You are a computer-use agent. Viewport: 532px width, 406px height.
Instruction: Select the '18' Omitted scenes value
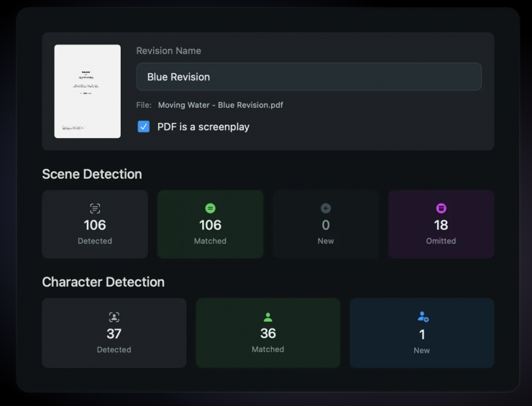[441, 225]
